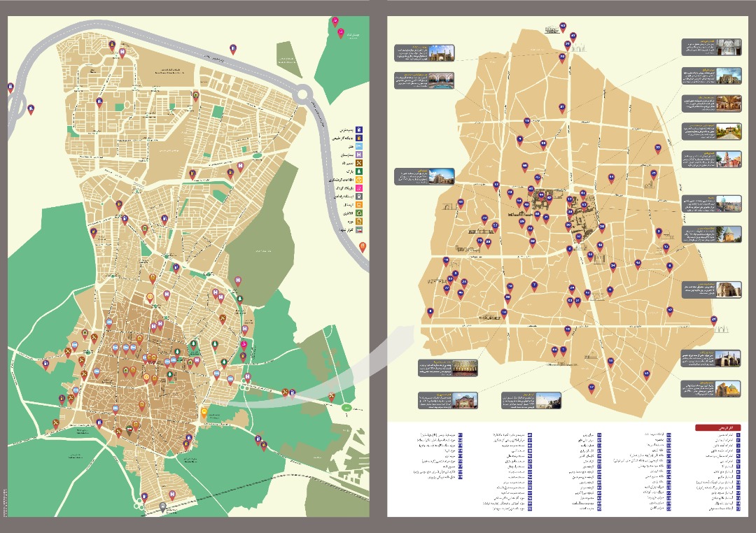Click the orange pin below the legend
The height and width of the screenshot is (533, 756).
[x=363, y=246]
